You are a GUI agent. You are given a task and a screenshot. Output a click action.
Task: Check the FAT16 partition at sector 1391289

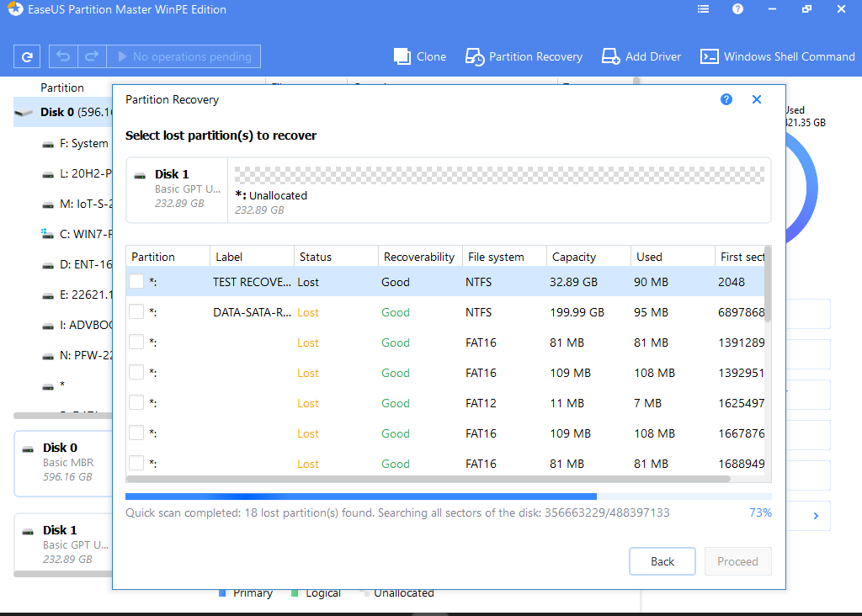click(x=136, y=342)
